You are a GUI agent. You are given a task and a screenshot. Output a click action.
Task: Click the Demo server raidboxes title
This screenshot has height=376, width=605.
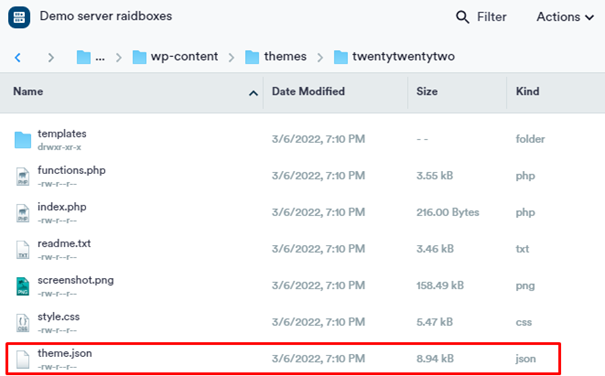(x=106, y=16)
